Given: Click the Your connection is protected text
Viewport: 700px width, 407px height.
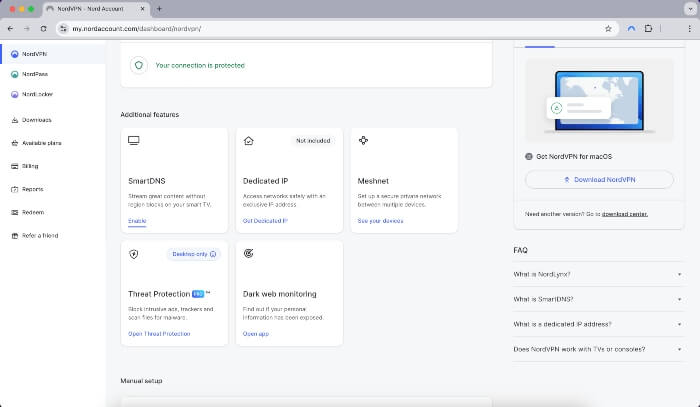Looking at the screenshot, I should coord(200,65).
